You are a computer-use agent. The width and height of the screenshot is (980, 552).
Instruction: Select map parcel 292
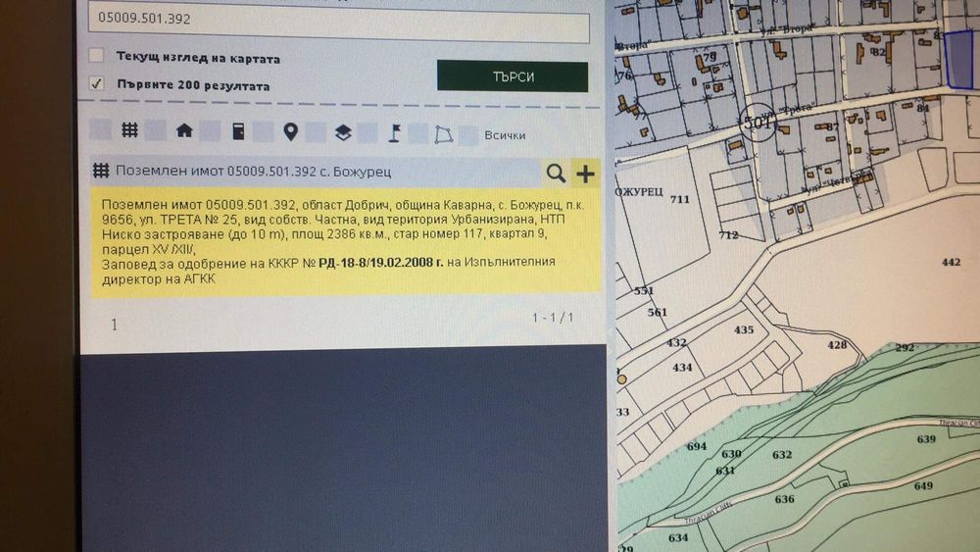point(905,348)
